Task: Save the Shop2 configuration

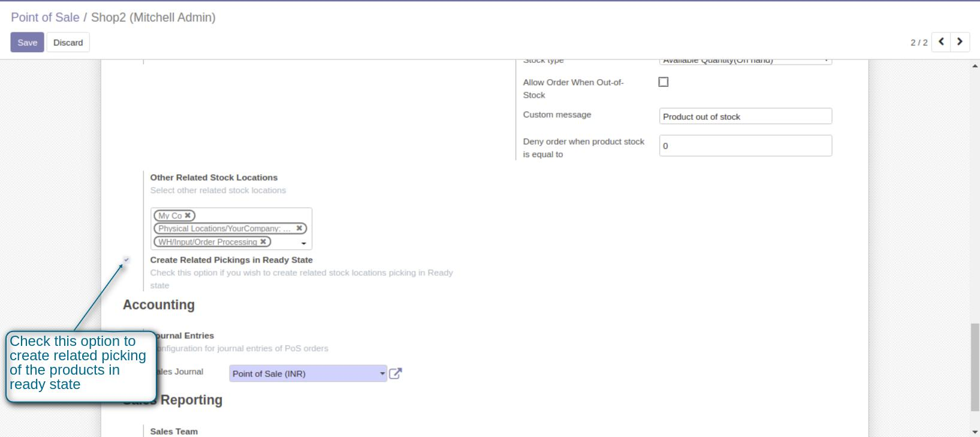Action: [x=27, y=43]
